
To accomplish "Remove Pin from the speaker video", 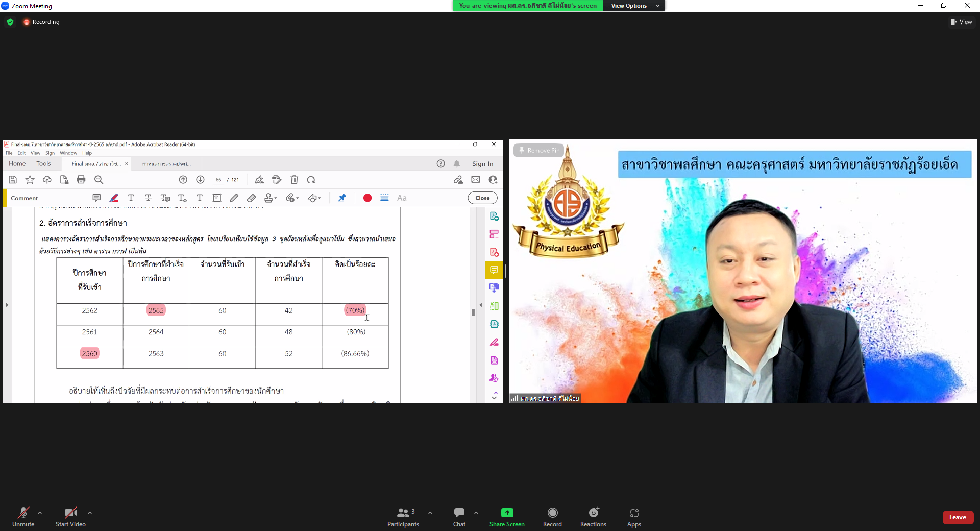I will [539, 150].
